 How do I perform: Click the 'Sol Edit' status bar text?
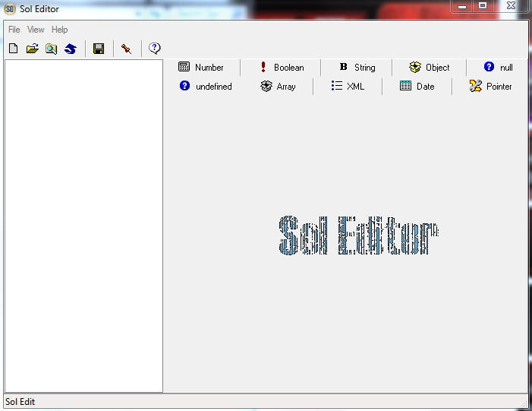(20, 402)
